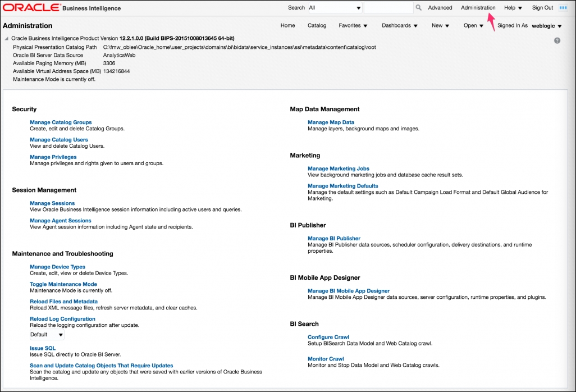Viewport: 576px width, 392px height.
Task: Click the Physical Presentation Catalog Path value
Action: pos(240,47)
